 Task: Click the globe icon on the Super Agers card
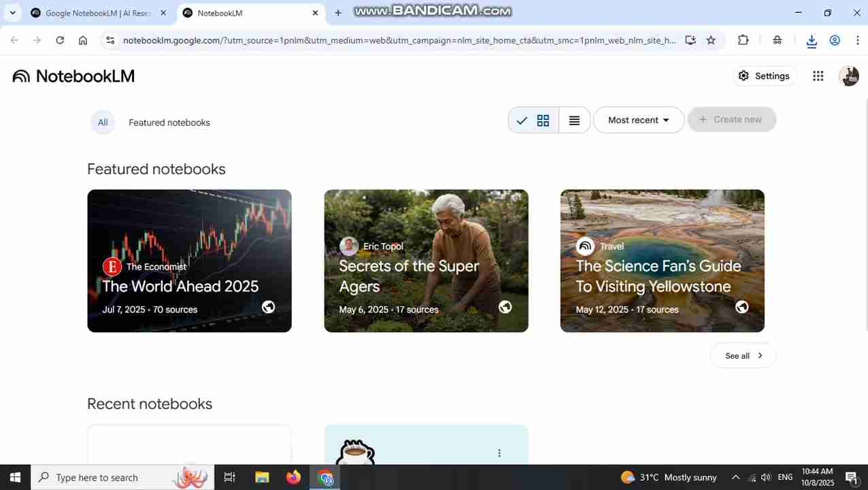coord(505,307)
